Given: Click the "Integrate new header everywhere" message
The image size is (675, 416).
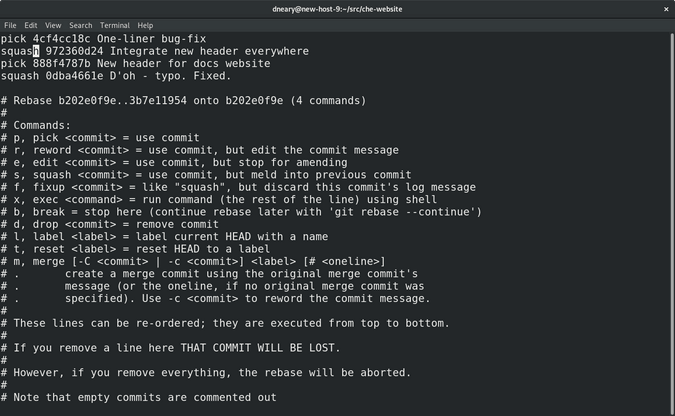Looking at the screenshot, I should click(209, 51).
